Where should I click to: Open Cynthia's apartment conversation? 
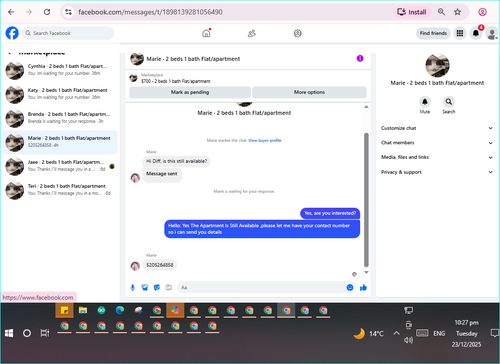coord(60,70)
